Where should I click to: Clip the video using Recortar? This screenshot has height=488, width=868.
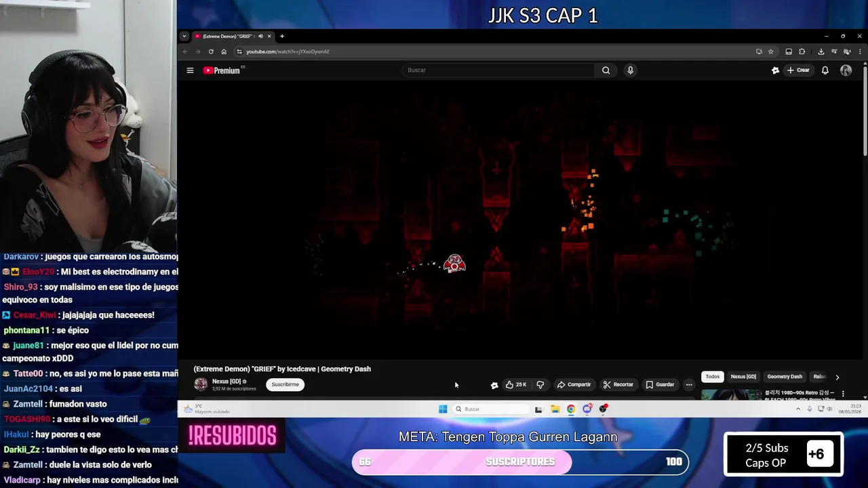pos(618,384)
